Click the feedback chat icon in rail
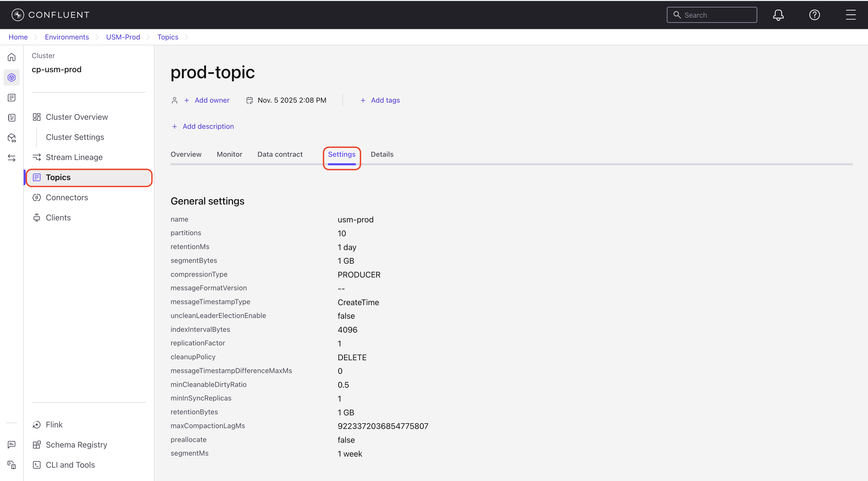 (12, 445)
